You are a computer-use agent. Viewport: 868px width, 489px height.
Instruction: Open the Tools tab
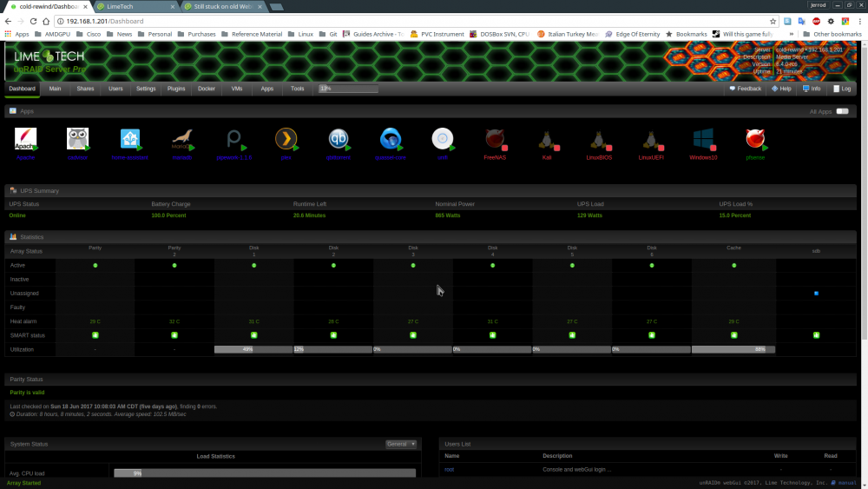click(297, 89)
